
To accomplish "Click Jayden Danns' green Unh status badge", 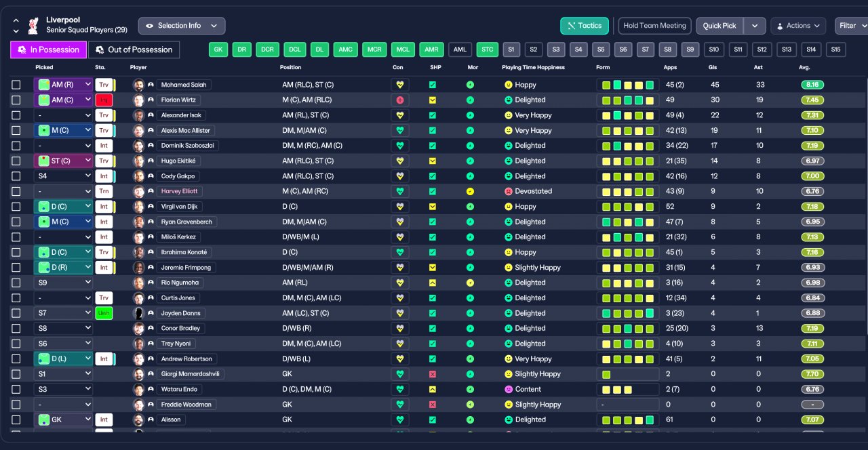I will click(x=103, y=313).
